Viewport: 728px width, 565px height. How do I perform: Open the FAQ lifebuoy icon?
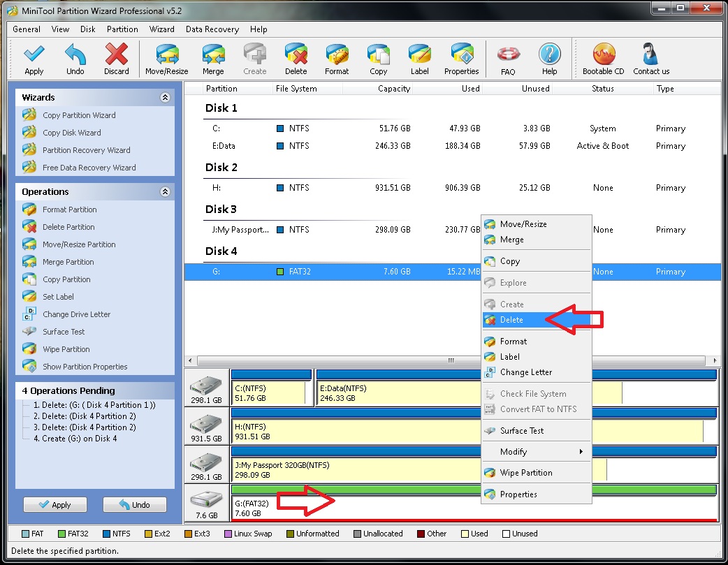click(508, 59)
